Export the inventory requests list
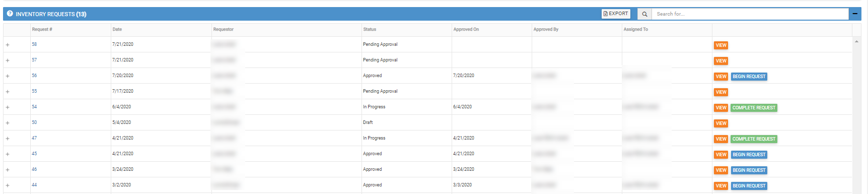Image resolution: width=868 pixels, height=194 pixels. pos(616,14)
